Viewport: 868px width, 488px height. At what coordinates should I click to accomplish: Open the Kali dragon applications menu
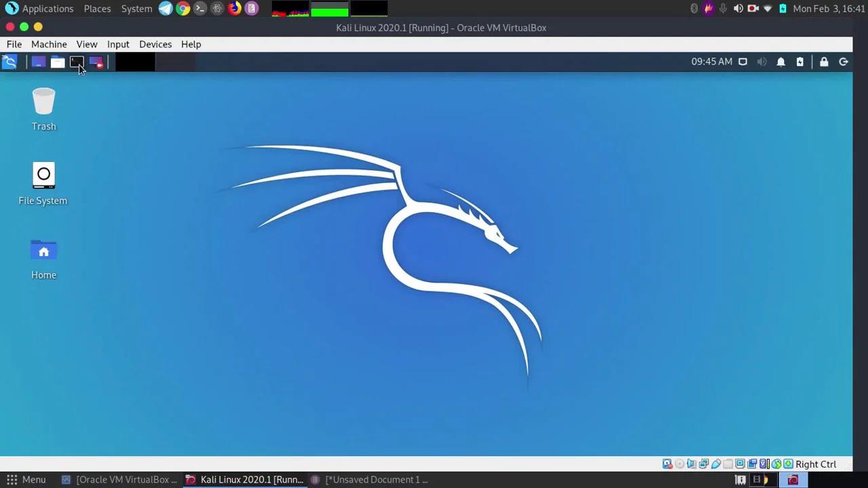click(9, 62)
